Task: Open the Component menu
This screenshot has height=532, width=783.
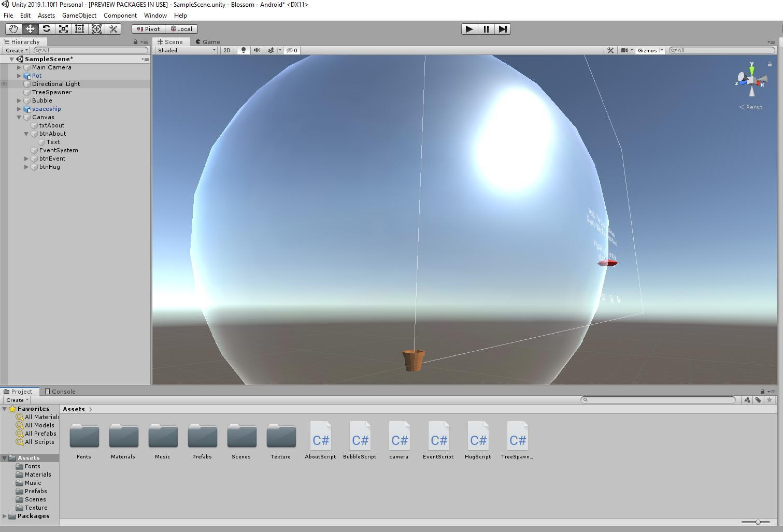Action: [x=120, y=16]
